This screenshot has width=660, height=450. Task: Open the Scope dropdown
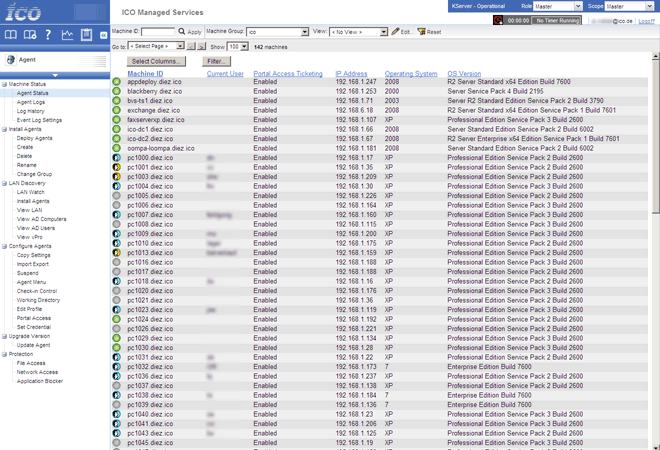(x=629, y=6)
